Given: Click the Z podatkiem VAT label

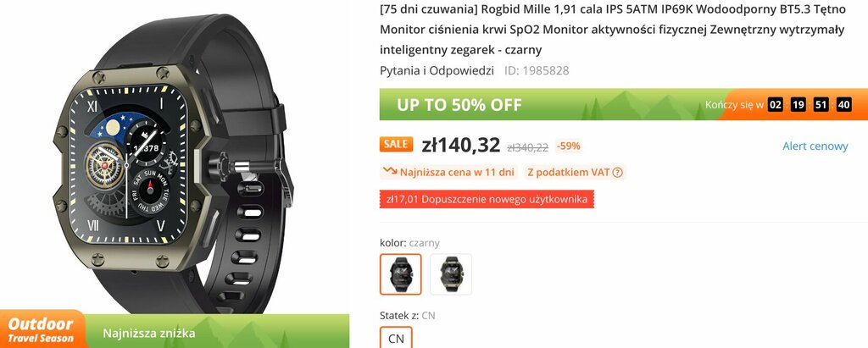Looking at the screenshot, I should pos(574,172).
